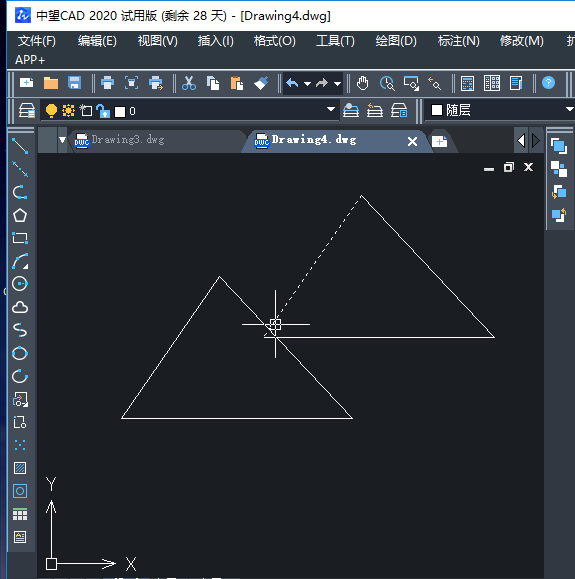Image resolution: width=575 pixels, height=579 pixels.
Task: Switch to the Drawing3.dwg tab
Action: (157, 140)
